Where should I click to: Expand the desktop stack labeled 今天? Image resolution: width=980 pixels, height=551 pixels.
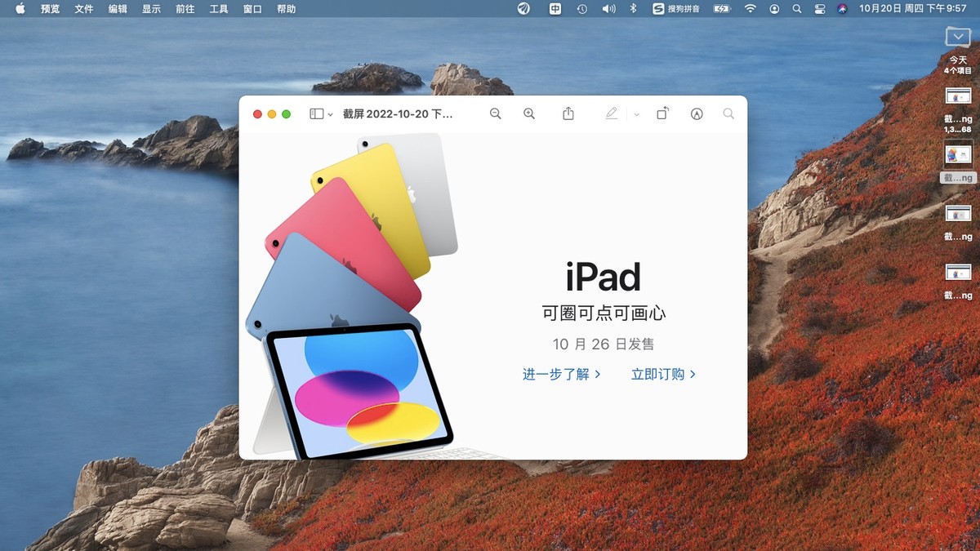click(x=957, y=37)
